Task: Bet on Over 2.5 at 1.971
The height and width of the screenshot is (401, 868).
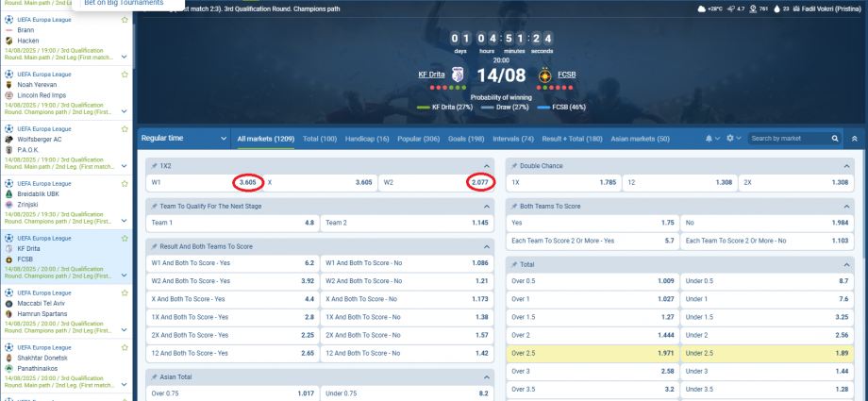Action: pyautogui.click(x=593, y=354)
